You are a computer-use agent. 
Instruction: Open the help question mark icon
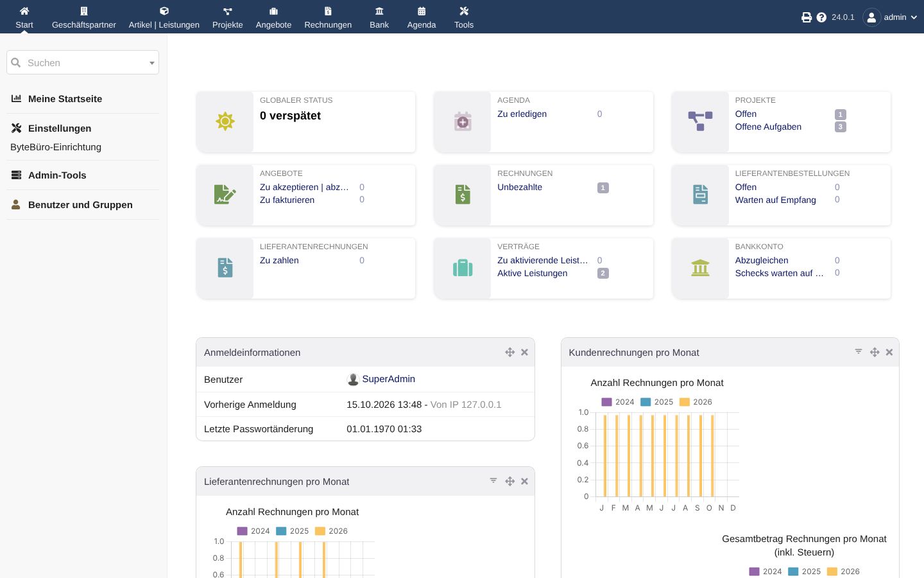821,17
